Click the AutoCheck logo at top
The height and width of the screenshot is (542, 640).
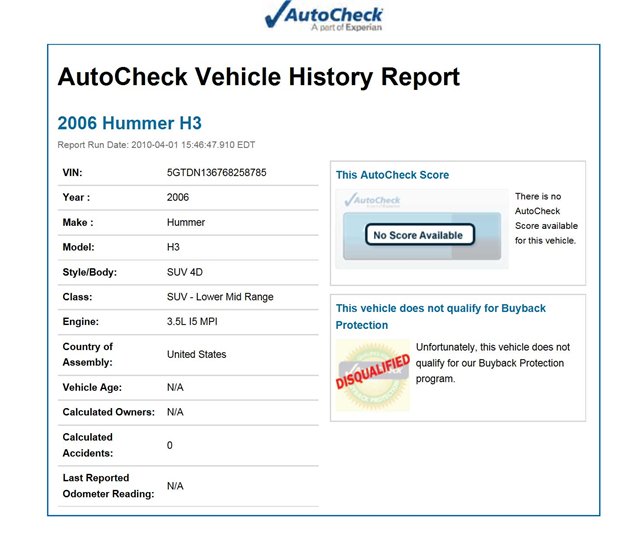(x=324, y=16)
